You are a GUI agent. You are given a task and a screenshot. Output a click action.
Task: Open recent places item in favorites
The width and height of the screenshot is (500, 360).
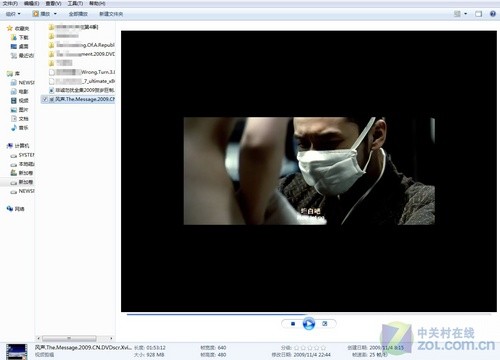pyautogui.click(x=22, y=55)
